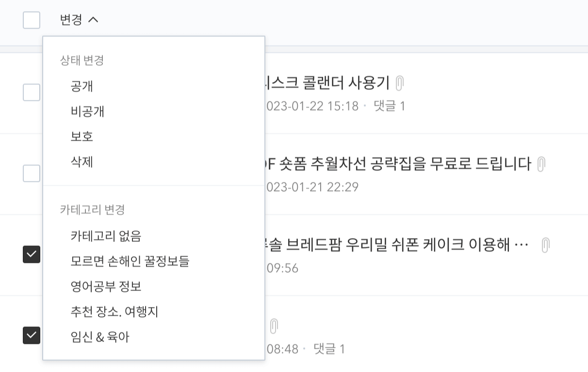This screenshot has height=372, width=588.
Task: Check the 숏폼 추월차선 post checkbox
Action: tap(31, 174)
